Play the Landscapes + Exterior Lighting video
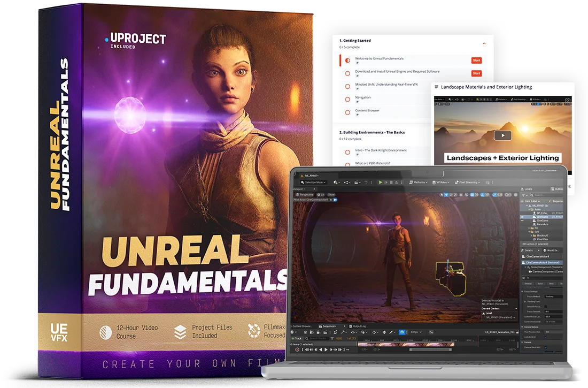 pos(503,135)
